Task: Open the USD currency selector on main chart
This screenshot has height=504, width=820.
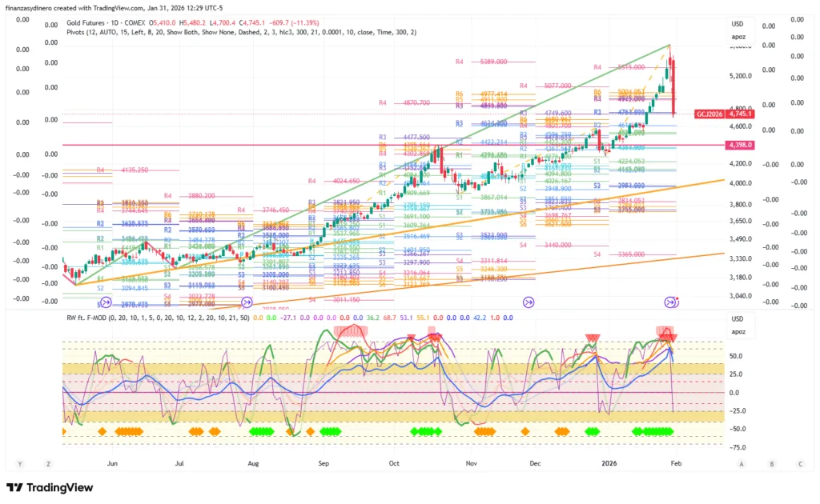Action: point(737,24)
